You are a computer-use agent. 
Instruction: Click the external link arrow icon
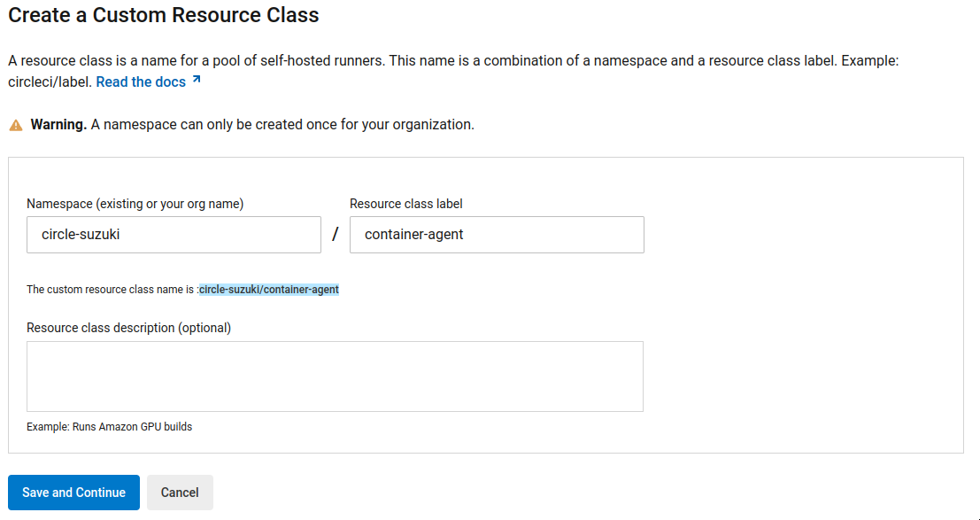tap(197, 81)
